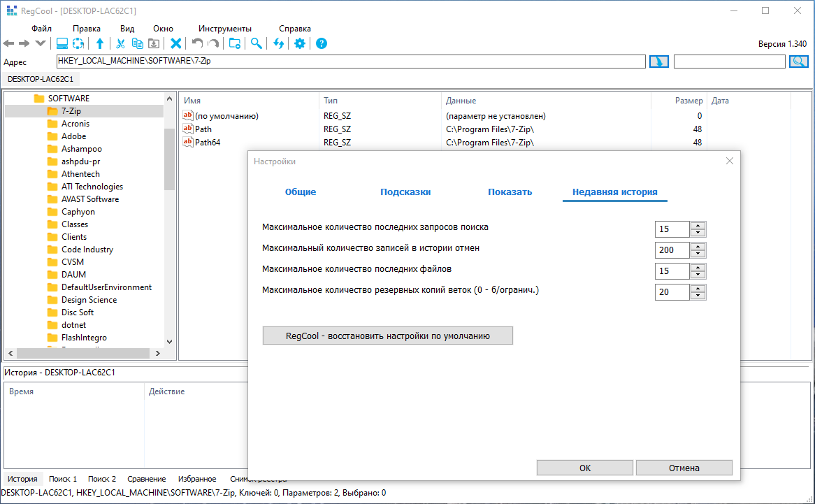The height and width of the screenshot is (504, 815).
Task: Open search with magnifying glass toolbar icon
Action: pos(257,43)
